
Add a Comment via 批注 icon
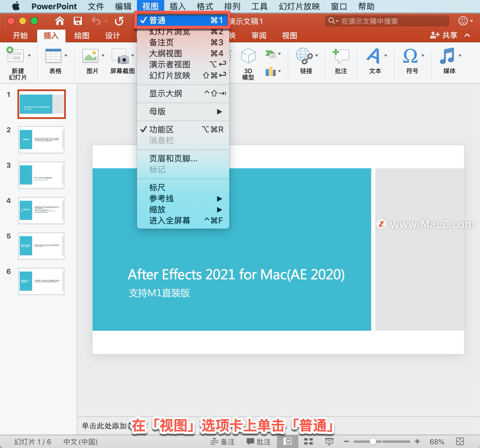tap(341, 56)
